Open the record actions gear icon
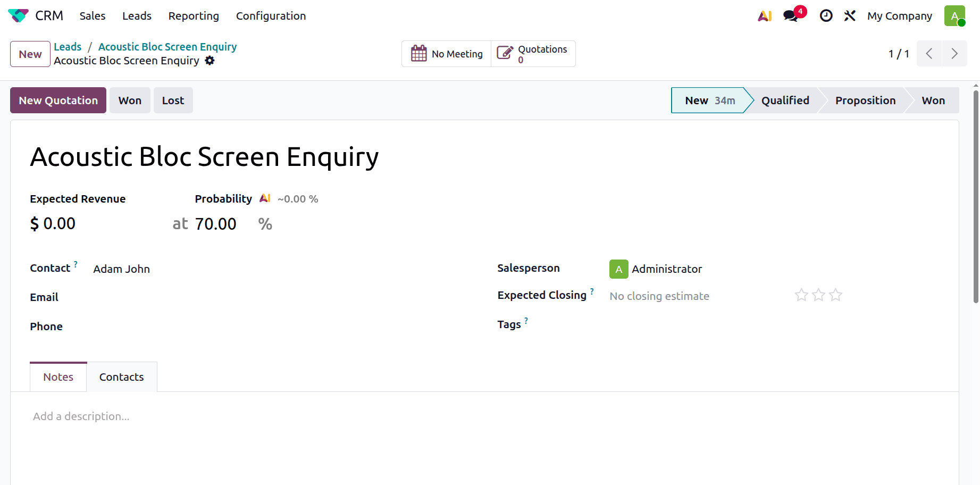Viewport: 980px width, 485px height. [210, 61]
